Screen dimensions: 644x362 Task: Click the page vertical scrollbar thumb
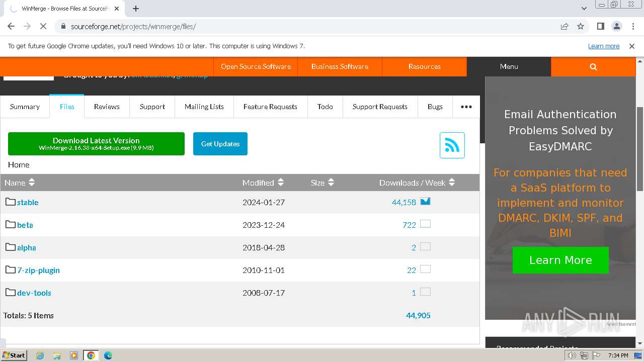coord(640,149)
